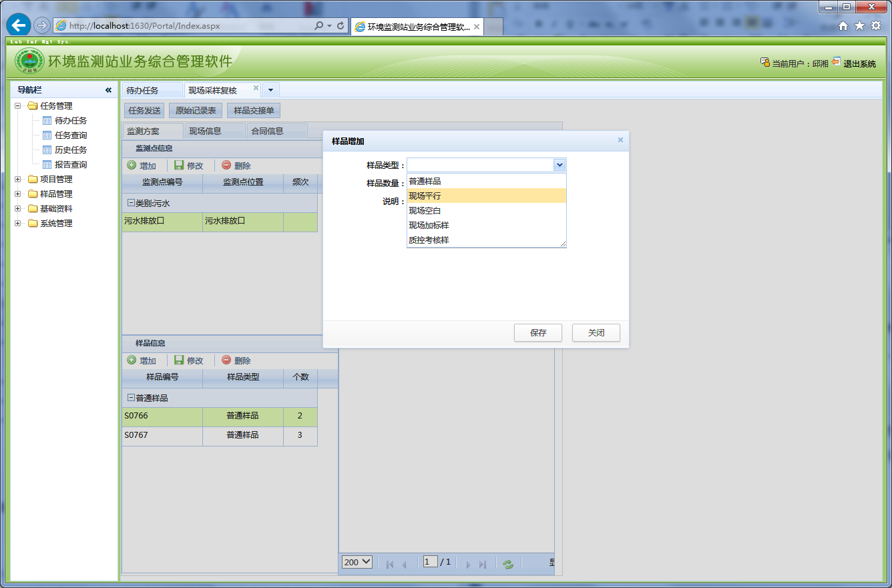The image size is (892, 588).
Task: Click the browser back arrow button
Action: pyautogui.click(x=19, y=25)
